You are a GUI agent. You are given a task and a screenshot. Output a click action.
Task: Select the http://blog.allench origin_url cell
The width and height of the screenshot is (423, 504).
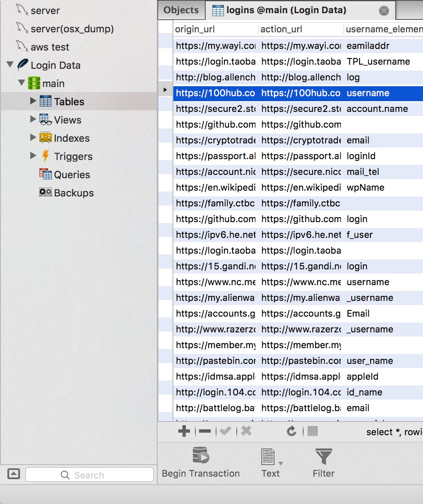215,77
